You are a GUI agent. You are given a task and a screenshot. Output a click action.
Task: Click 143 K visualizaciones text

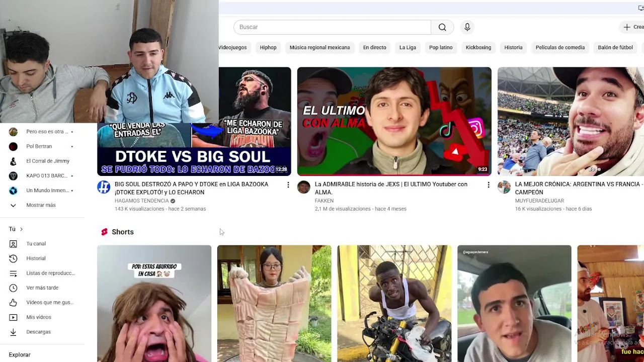[140, 209]
